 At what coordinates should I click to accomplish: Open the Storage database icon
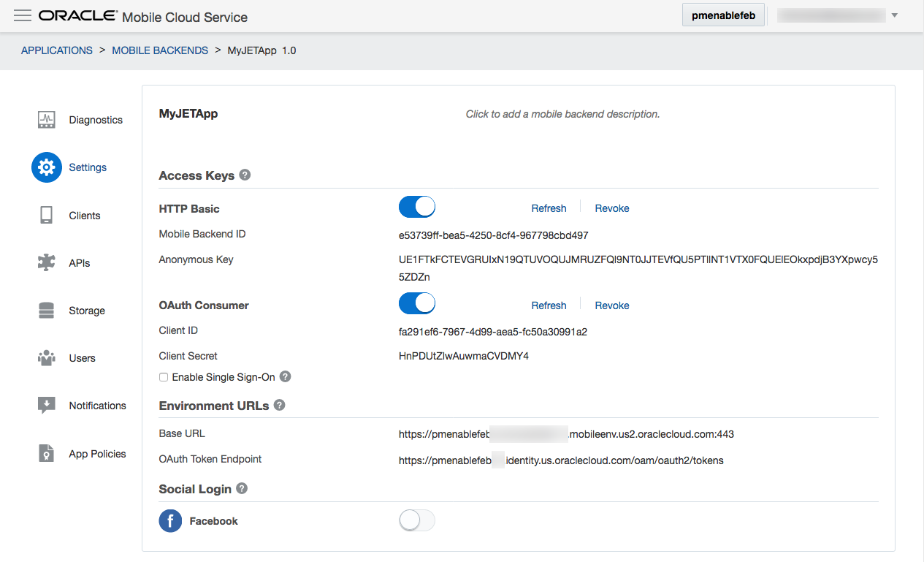pyautogui.click(x=47, y=311)
